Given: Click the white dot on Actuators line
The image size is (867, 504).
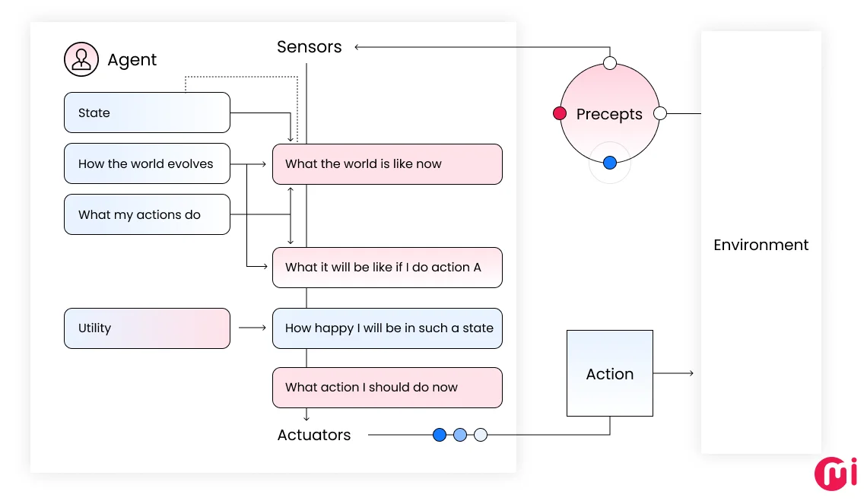Looking at the screenshot, I should tap(480, 435).
